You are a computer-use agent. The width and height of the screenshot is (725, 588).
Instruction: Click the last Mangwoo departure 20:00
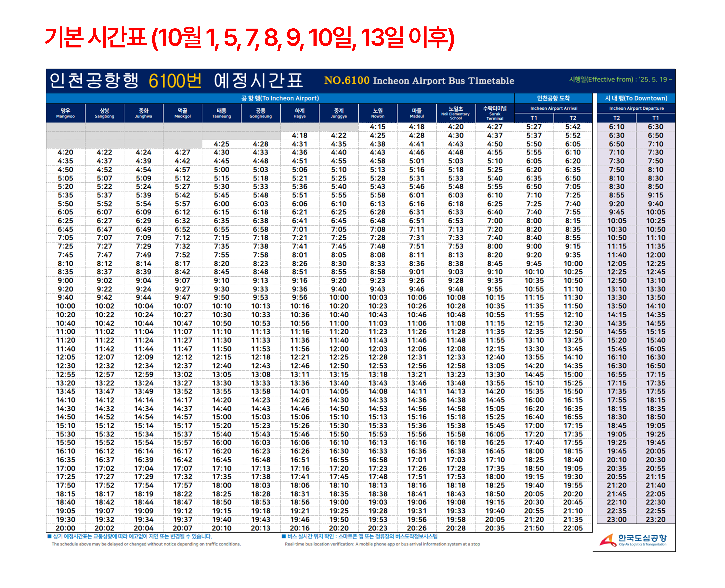[x=65, y=528]
